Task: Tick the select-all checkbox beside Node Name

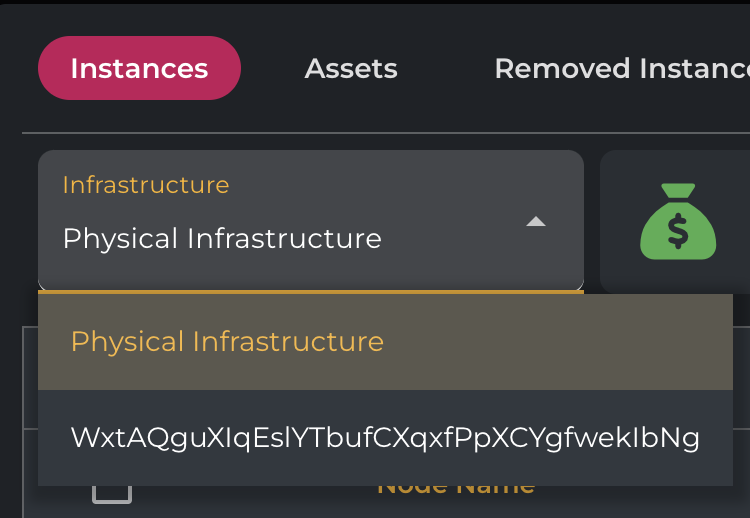Action: [x=112, y=490]
